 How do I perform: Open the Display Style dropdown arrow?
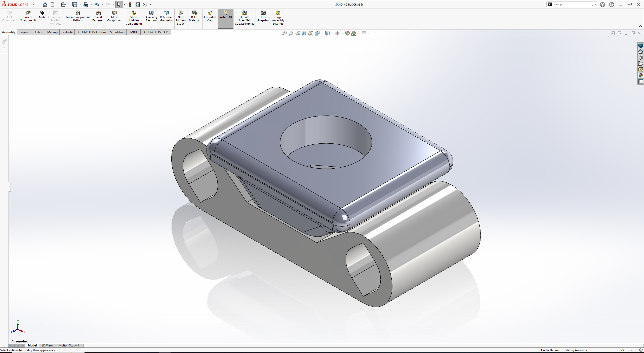coord(332,33)
